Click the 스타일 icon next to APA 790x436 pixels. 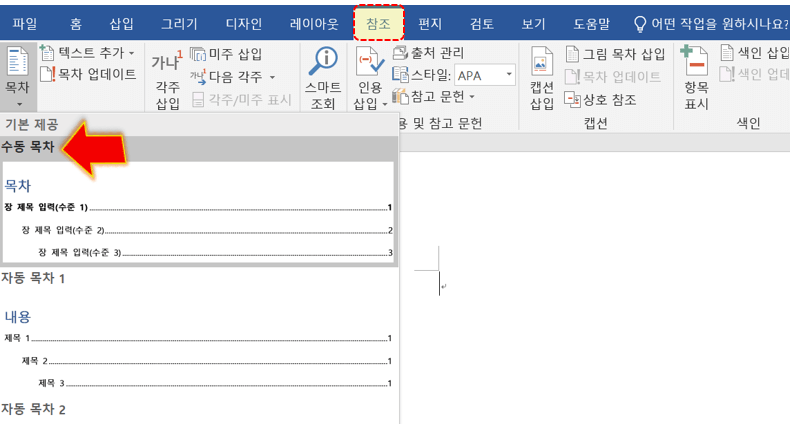(x=400, y=75)
